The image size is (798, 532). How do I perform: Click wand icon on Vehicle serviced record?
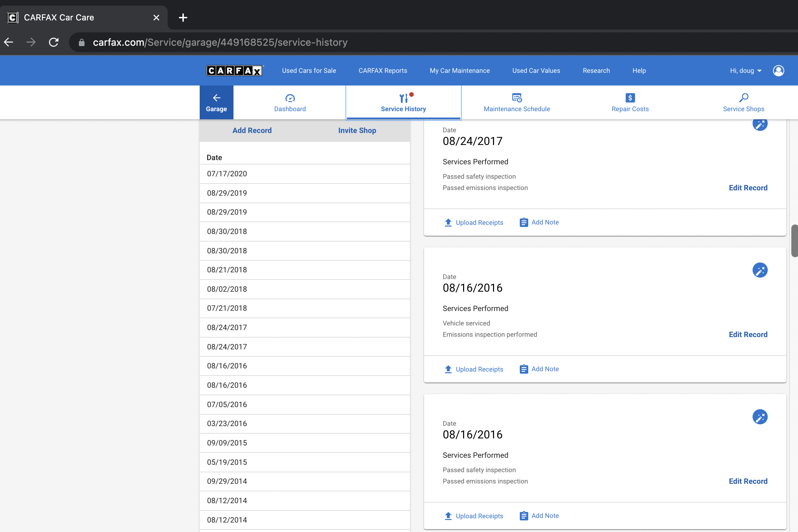tap(760, 270)
